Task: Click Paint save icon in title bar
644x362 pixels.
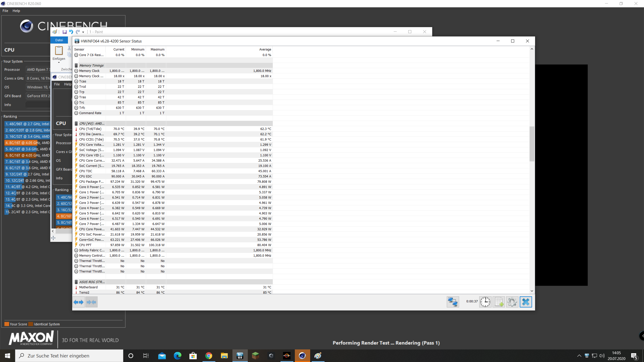Action: [64, 32]
